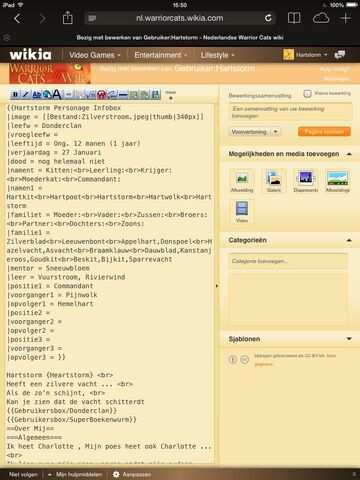The image size is (360, 480).
Task: Insert your signature with the signature icon
Action: (x=112, y=95)
